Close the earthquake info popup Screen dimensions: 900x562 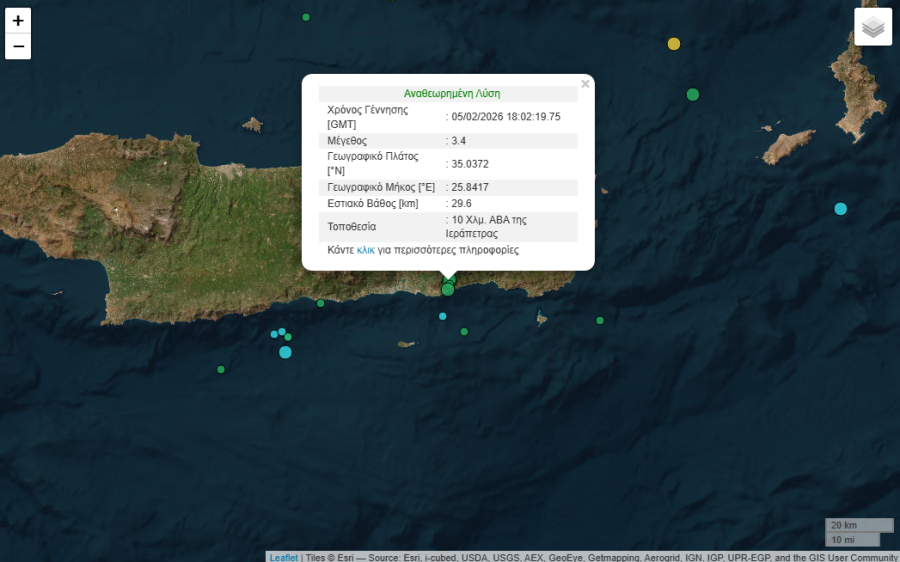pos(585,84)
